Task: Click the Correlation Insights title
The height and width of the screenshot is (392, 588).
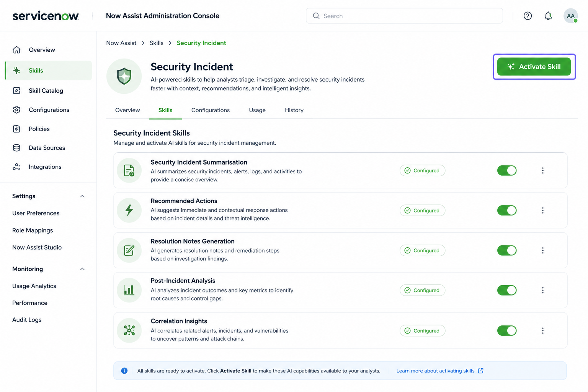Action: pos(179,321)
